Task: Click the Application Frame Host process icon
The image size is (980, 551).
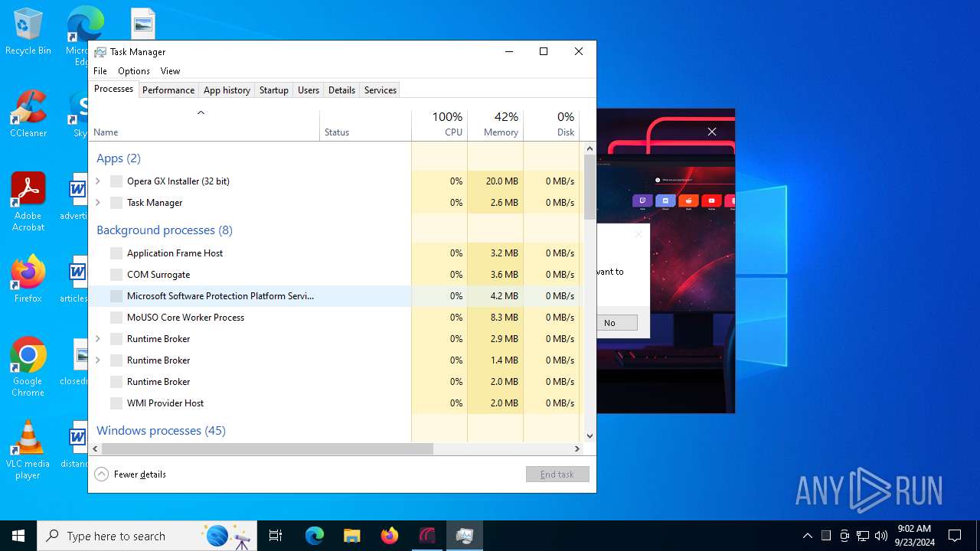Action: click(x=116, y=253)
